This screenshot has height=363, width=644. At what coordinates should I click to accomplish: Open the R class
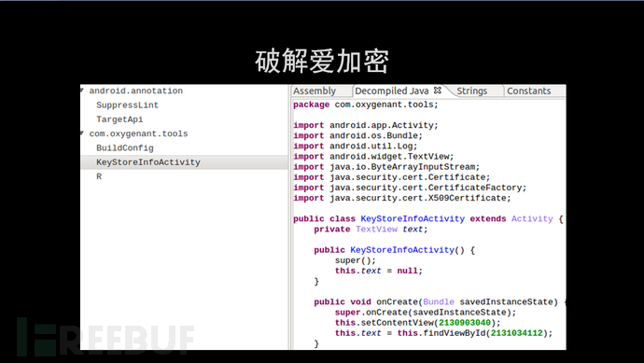coord(99,176)
